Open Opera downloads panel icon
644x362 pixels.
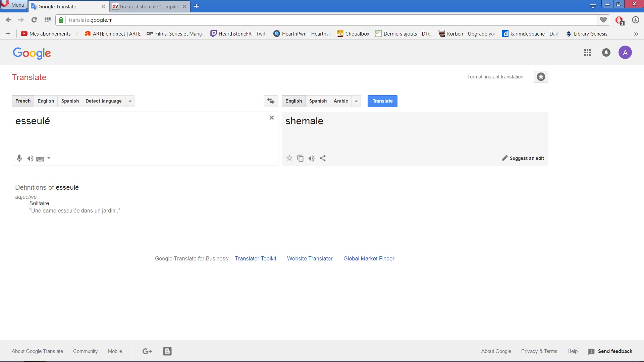pyautogui.click(x=635, y=20)
